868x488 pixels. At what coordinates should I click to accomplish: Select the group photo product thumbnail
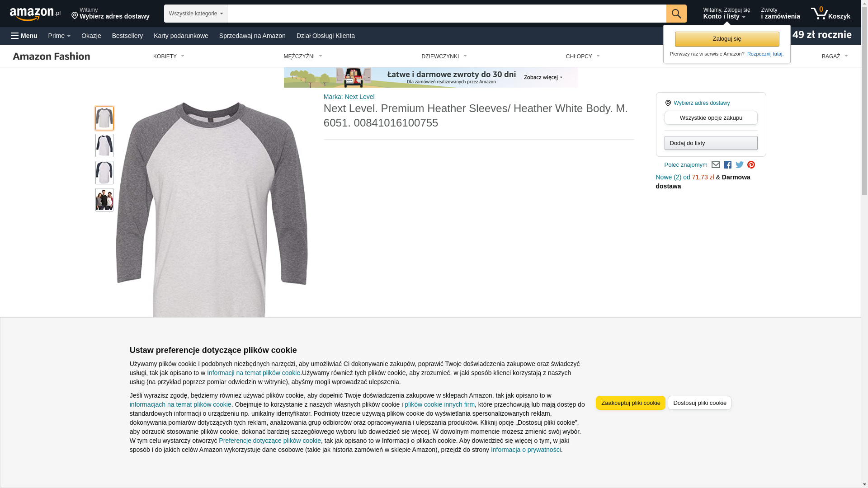(x=104, y=200)
